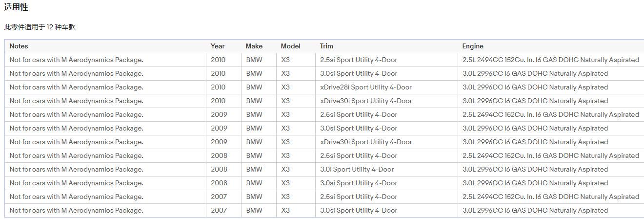Click the engine cell in the xDrive28i row
Image resolution: width=644 pixels, height=220 pixels.
pos(535,87)
